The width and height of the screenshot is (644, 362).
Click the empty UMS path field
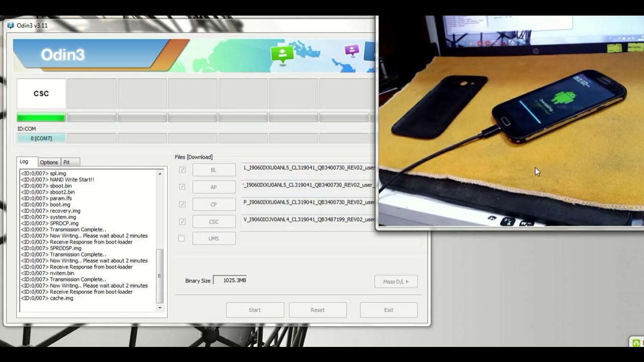(x=330, y=238)
